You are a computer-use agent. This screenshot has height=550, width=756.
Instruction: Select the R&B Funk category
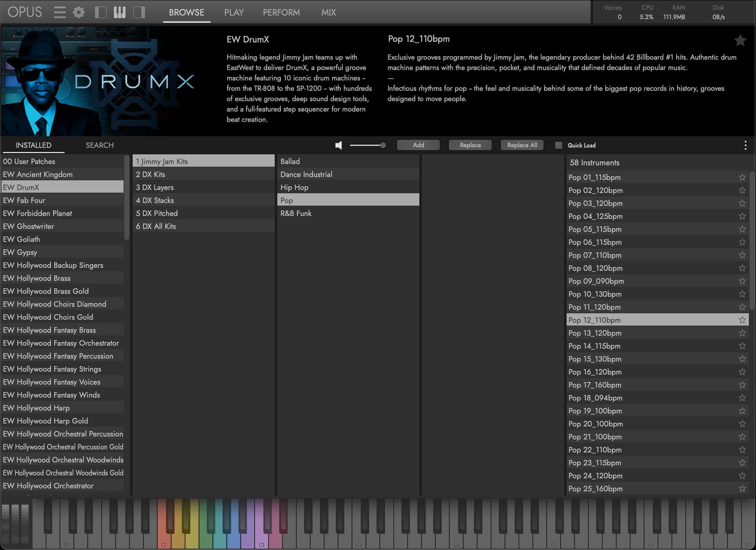pyautogui.click(x=348, y=213)
